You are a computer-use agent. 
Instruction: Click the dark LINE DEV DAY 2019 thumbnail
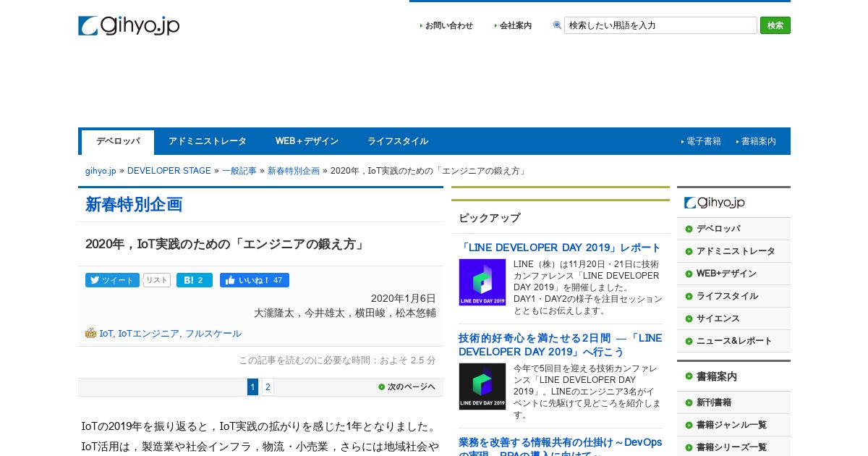click(482, 387)
